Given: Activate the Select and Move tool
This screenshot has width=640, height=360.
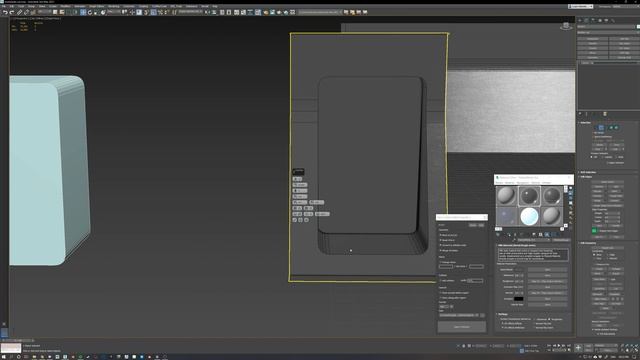Looking at the screenshot, I should 82,12.
